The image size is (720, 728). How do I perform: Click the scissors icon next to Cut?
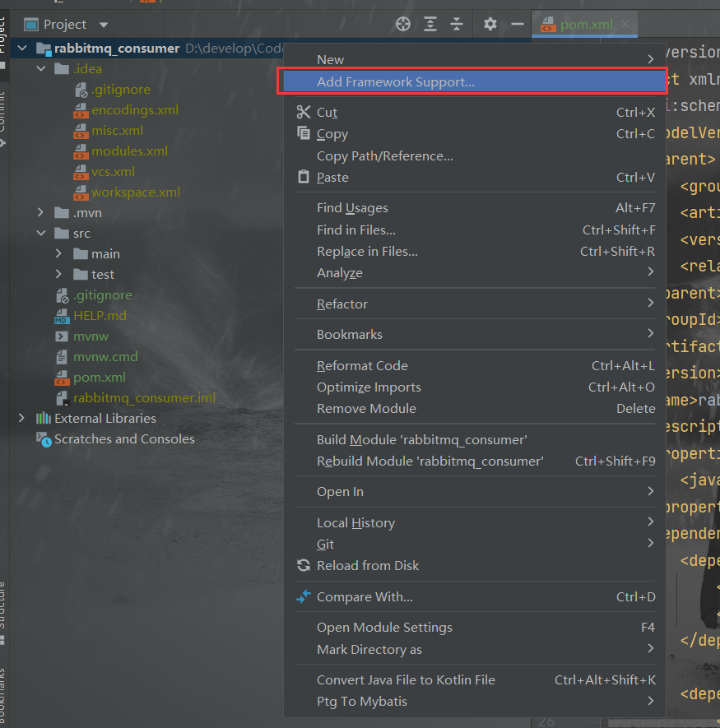(x=303, y=112)
